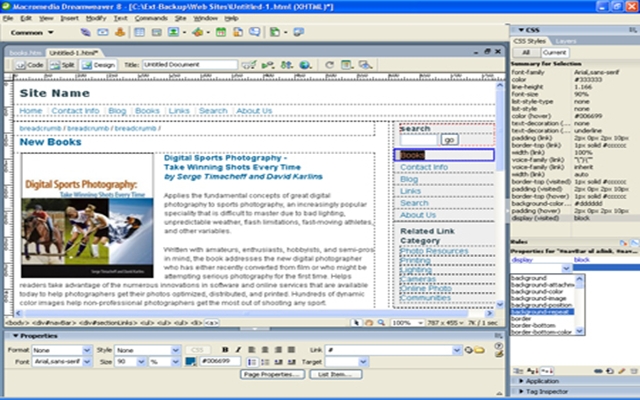Viewport: 640px width, 400px height.
Task: Click the Check Browser Support icon
Action: click(x=248, y=65)
